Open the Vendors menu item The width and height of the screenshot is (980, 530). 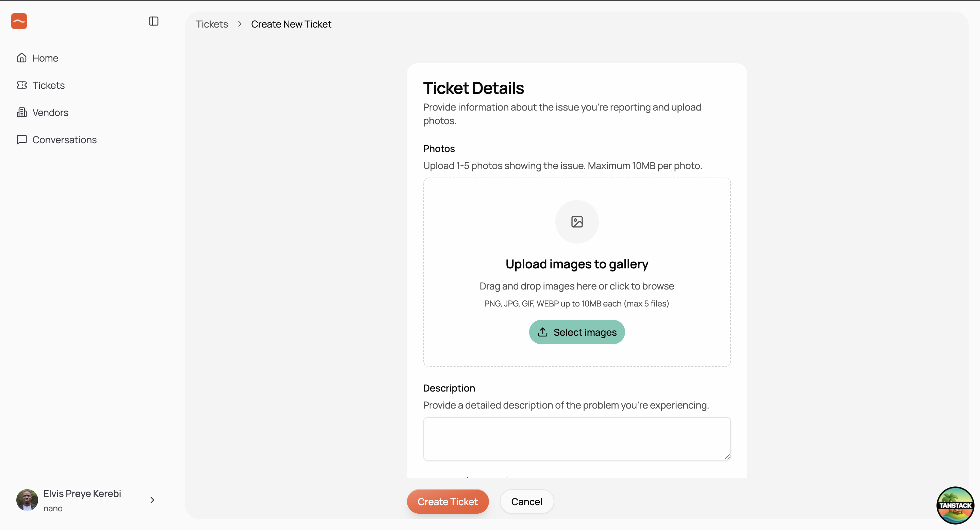[50, 113]
